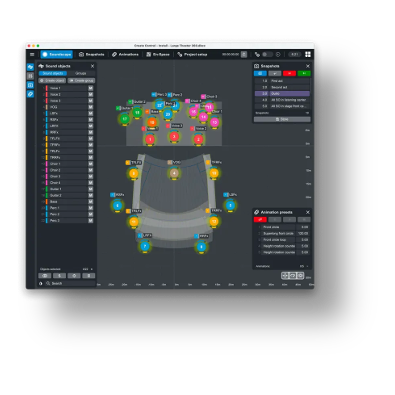This screenshot has height=395, width=395.
Task: Open the hamburger main menu
Action: [x=32, y=54]
